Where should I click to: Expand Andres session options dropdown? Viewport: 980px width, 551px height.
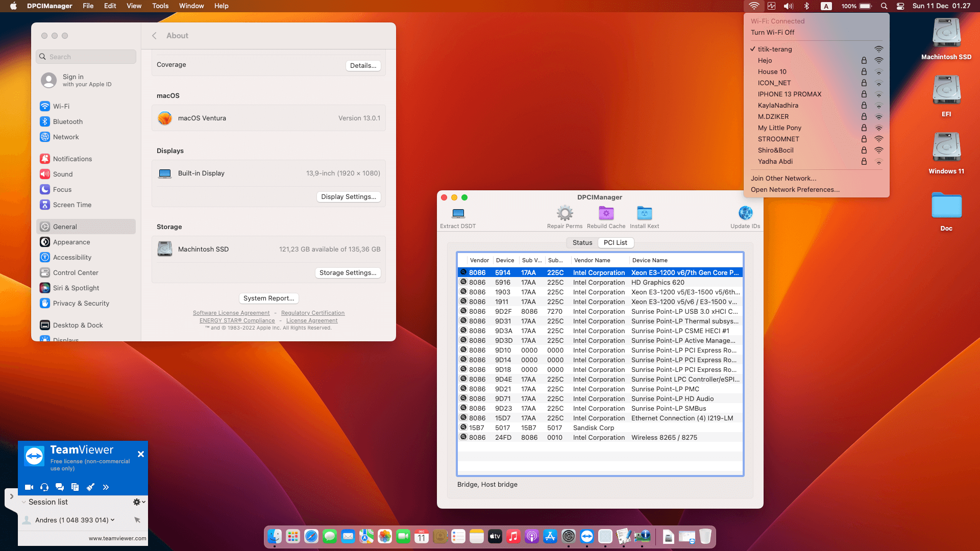(x=113, y=520)
